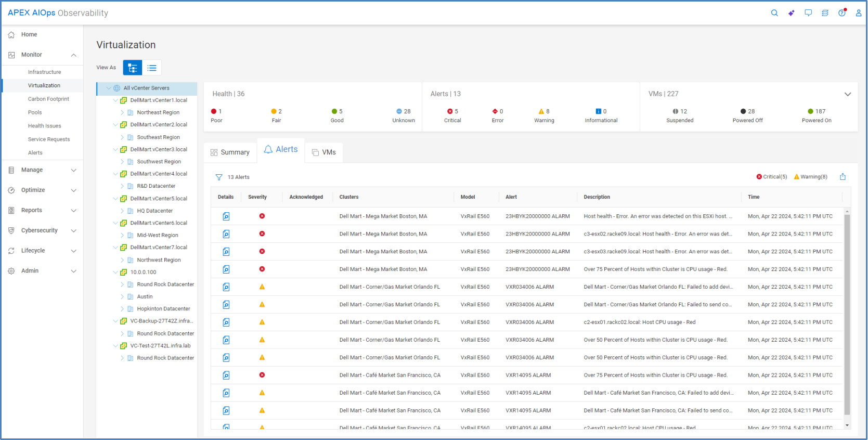Open details for Orlando Failed to send alert
This screenshot has height=440, width=868.
tap(226, 305)
